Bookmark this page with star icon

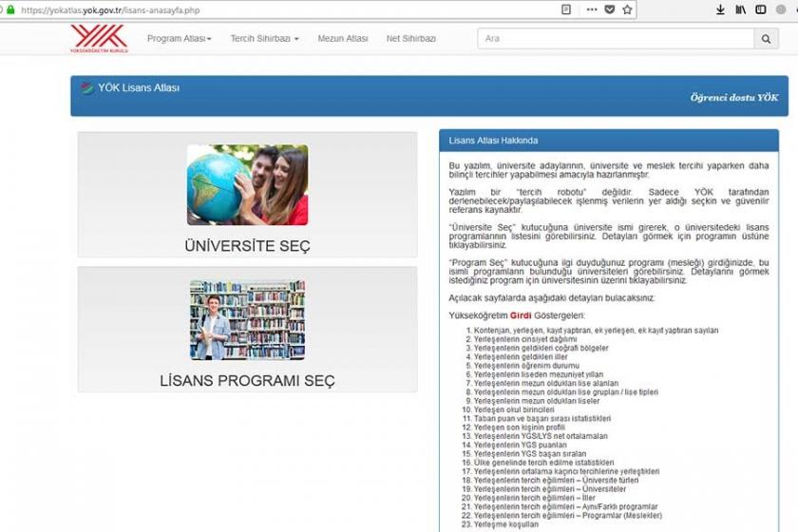(x=627, y=9)
